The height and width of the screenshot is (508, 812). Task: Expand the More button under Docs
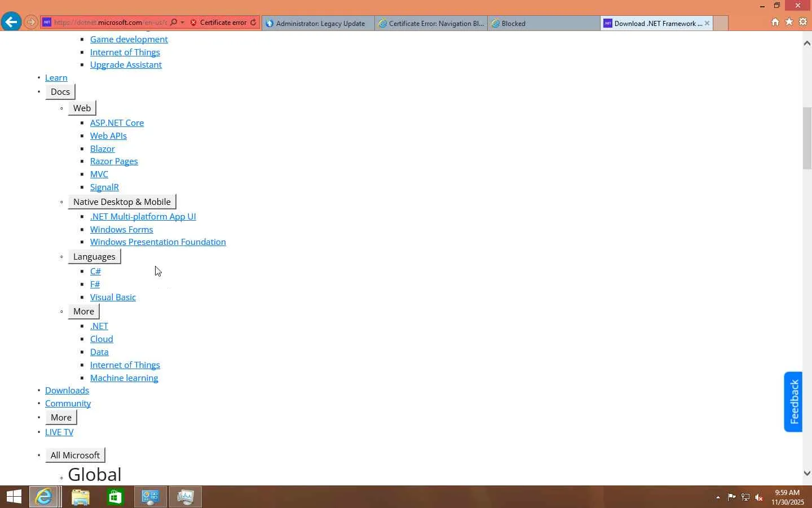pos(83,311)
